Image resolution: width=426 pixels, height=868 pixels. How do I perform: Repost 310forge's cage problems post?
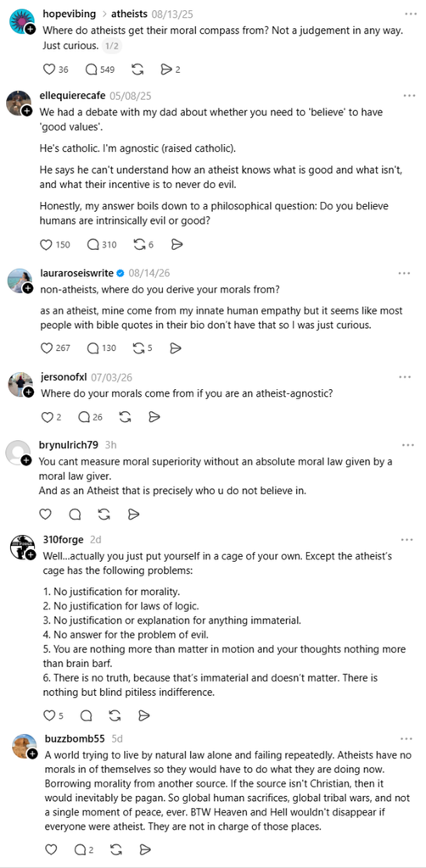pos(115,715)
